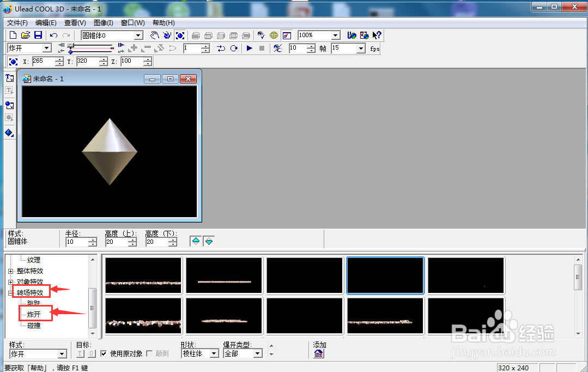The height and width of the screenshot is (372, 588).
Task: Expand the 整体特效 tree node
Action: [11, 271]
